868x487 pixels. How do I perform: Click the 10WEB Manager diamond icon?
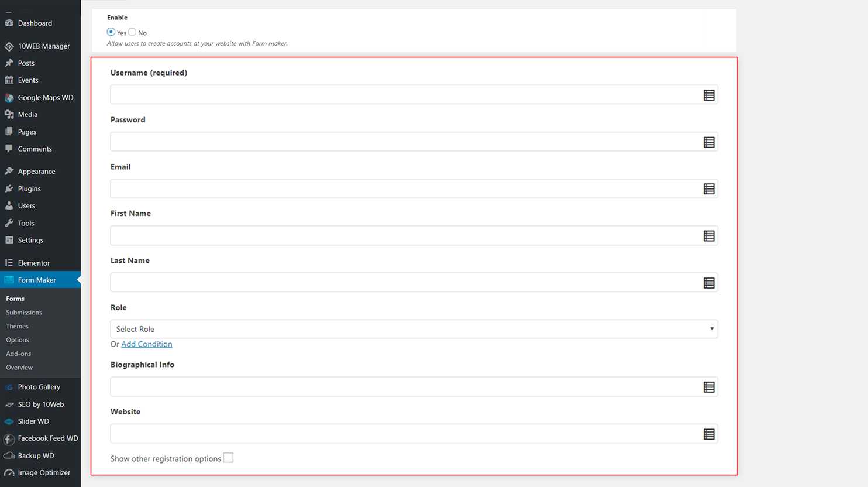[x=9, y=46]
